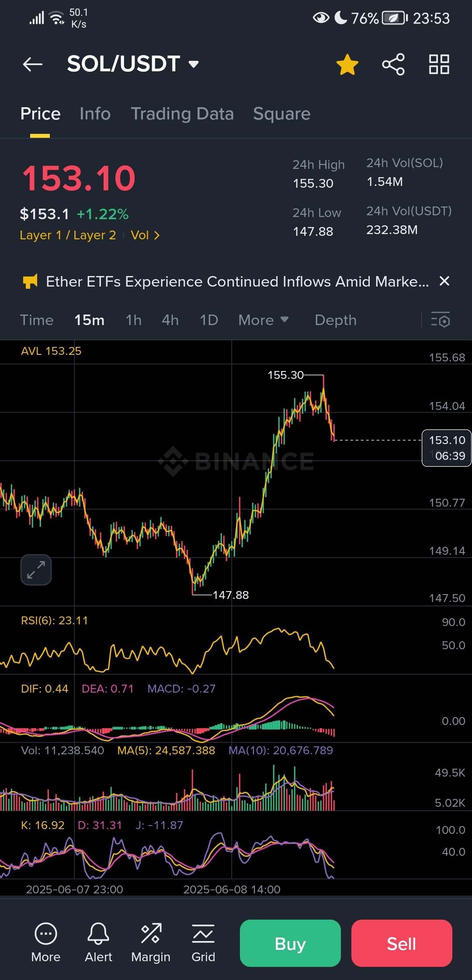Switch to the Info tab

click(95, 114)
